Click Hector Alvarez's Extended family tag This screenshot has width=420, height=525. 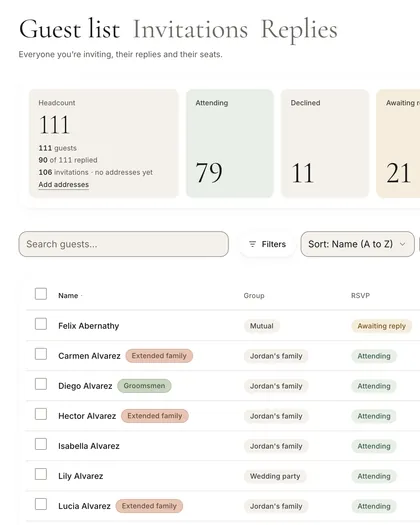(x=155, y=416)
